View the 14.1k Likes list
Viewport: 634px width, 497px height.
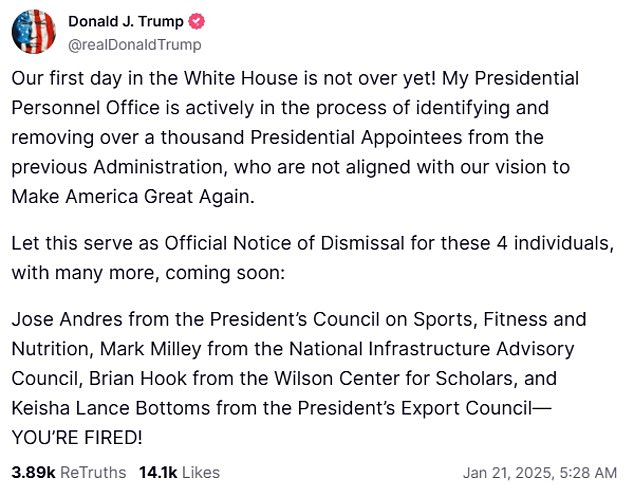pyautogui.click(x=178, y=472)
